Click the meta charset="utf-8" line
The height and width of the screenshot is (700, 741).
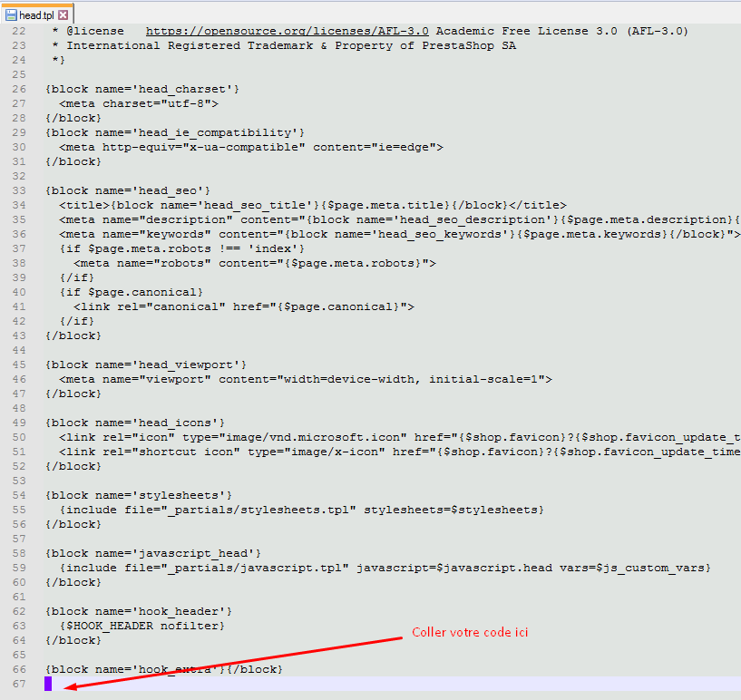pyautogui.click(x=139, y=104)
